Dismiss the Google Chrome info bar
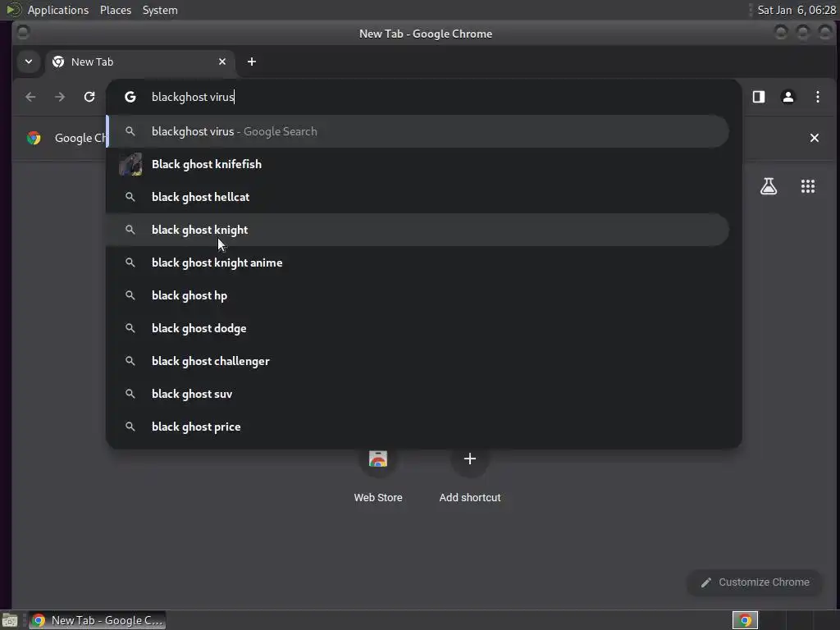 coord(815,138)
